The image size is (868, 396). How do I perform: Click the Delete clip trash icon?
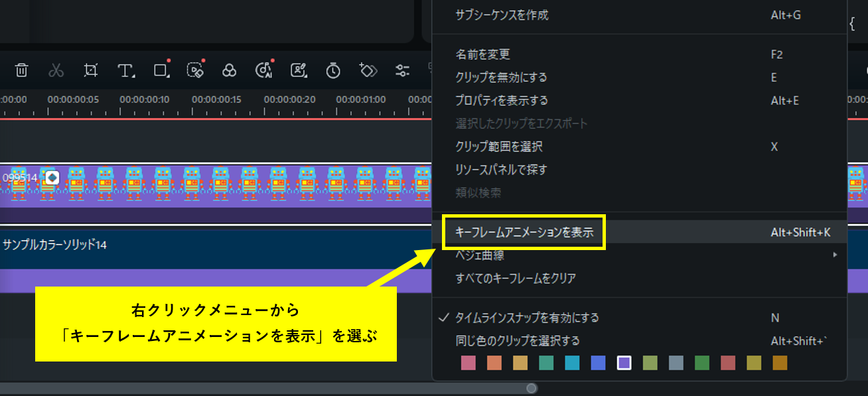(x=21, y=70)
